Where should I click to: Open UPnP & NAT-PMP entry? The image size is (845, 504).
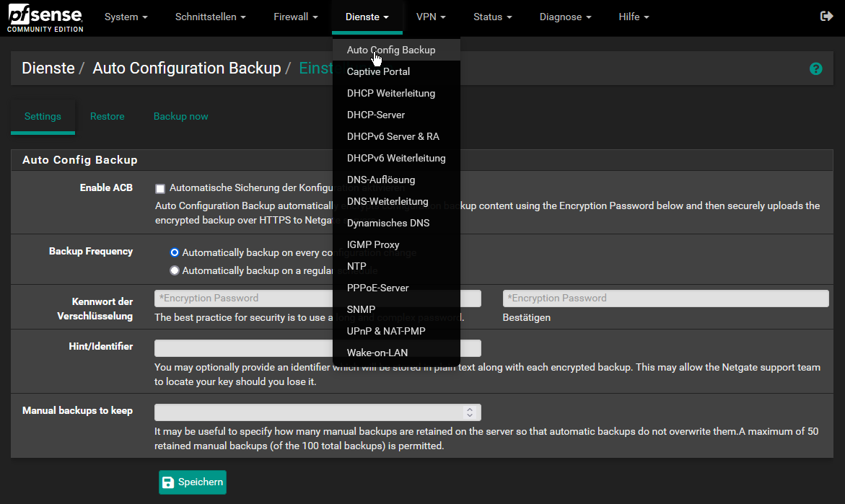pyautogui.click(x=396, y=331)
